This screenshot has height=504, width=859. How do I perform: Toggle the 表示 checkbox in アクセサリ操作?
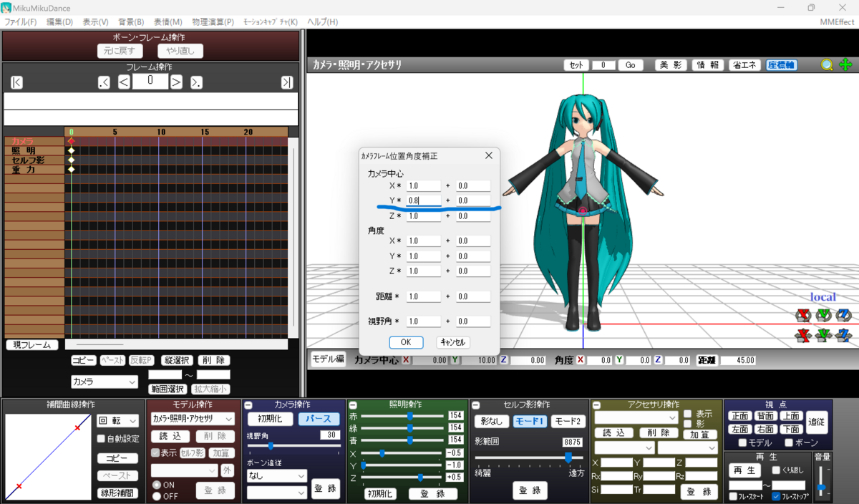687,414
